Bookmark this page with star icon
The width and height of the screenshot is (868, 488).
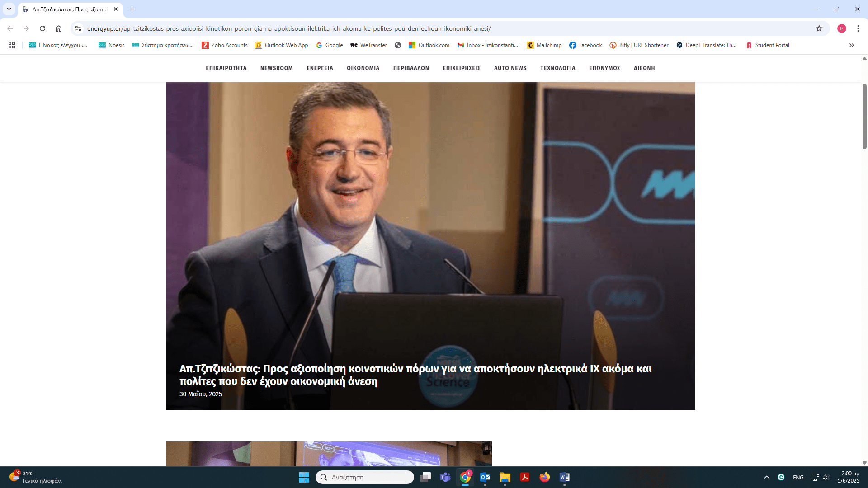(819, 28)
